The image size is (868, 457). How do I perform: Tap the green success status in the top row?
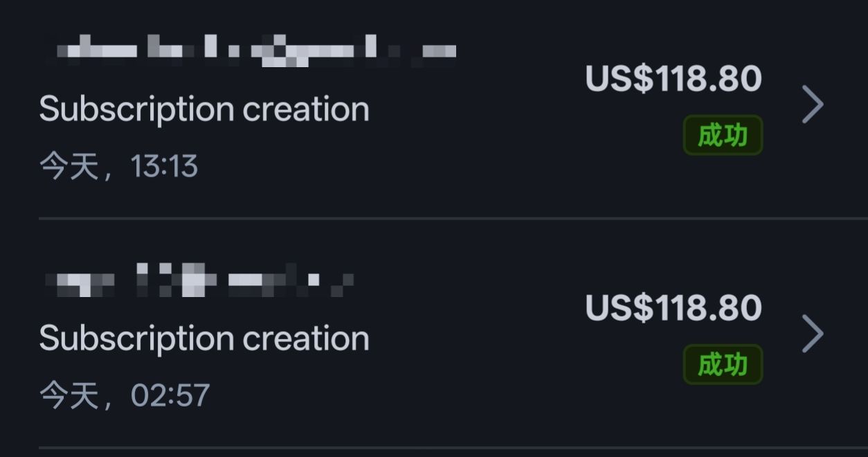(x=723, y=136)
